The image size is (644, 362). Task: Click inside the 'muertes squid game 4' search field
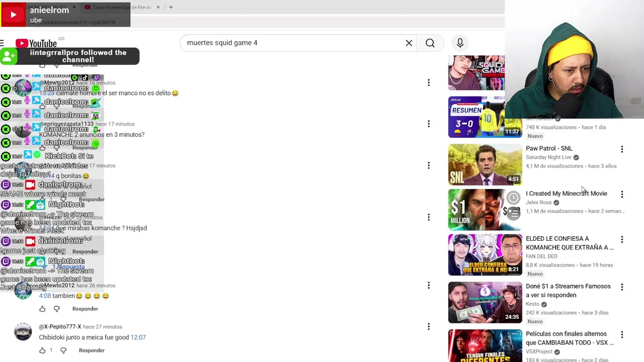pos(297,43)
